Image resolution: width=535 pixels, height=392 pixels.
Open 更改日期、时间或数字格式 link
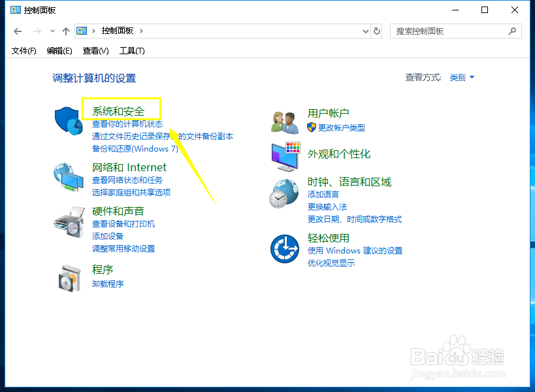(x=355, y=219)
